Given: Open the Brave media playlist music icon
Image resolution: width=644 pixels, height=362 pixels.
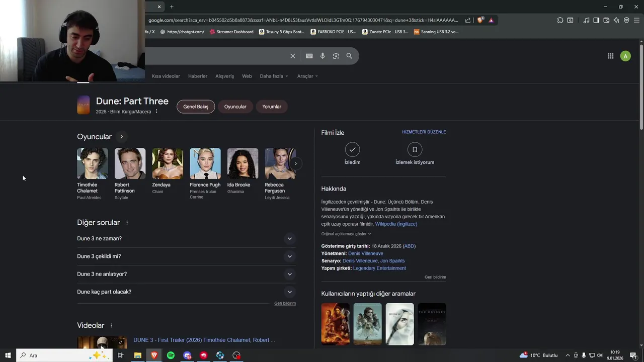Looking at the screenshot, I should click(586, 20).
